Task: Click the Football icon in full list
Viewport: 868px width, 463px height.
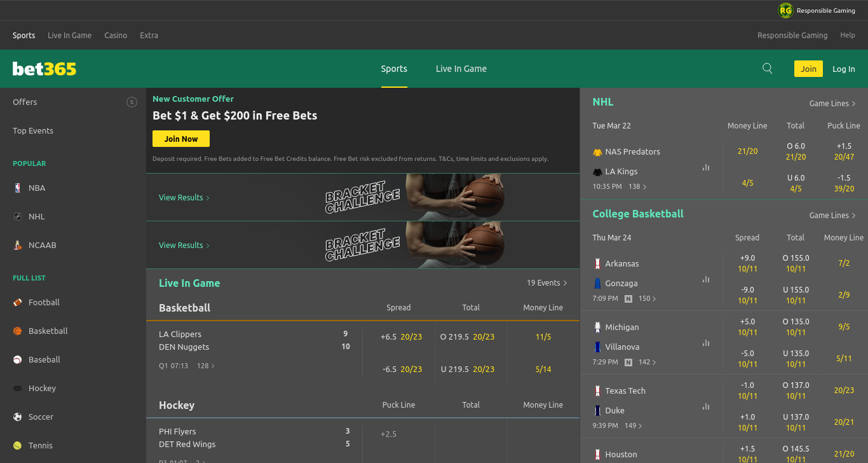Action: click(18, 302)
